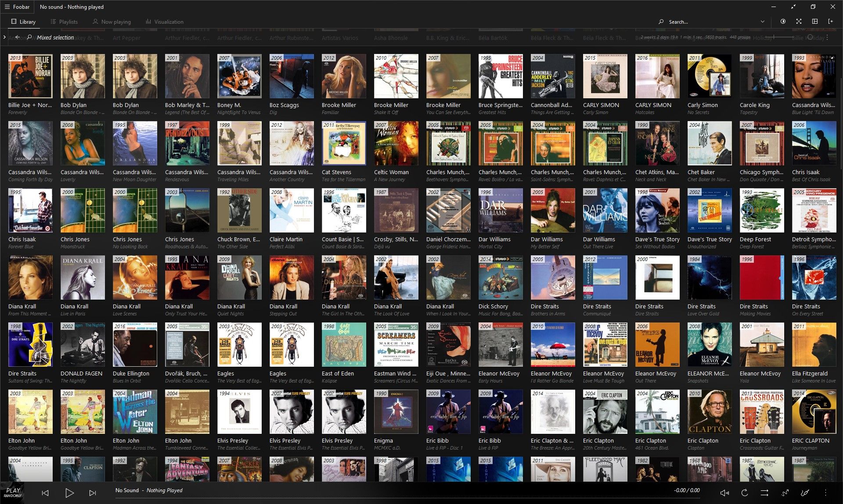Open Cat Stevens Tea for the Tillerman
Viewport: 843px width, 504px height.
pyautogui.click(x=344, y=143)
